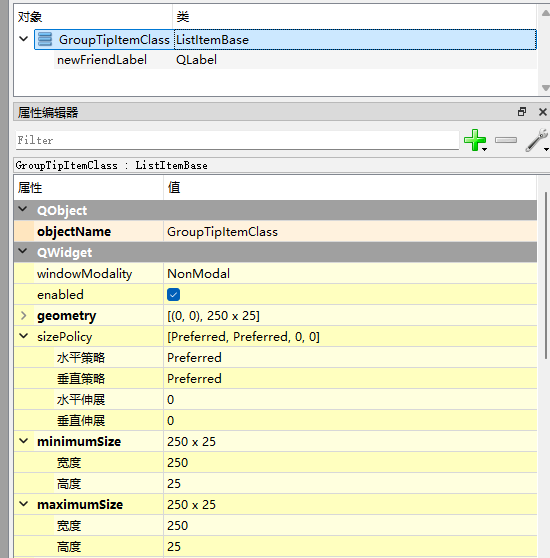Collapse the maximumSize property
Image resolution: width=550 pixels, height=558 pixels.
pos(23,504)
